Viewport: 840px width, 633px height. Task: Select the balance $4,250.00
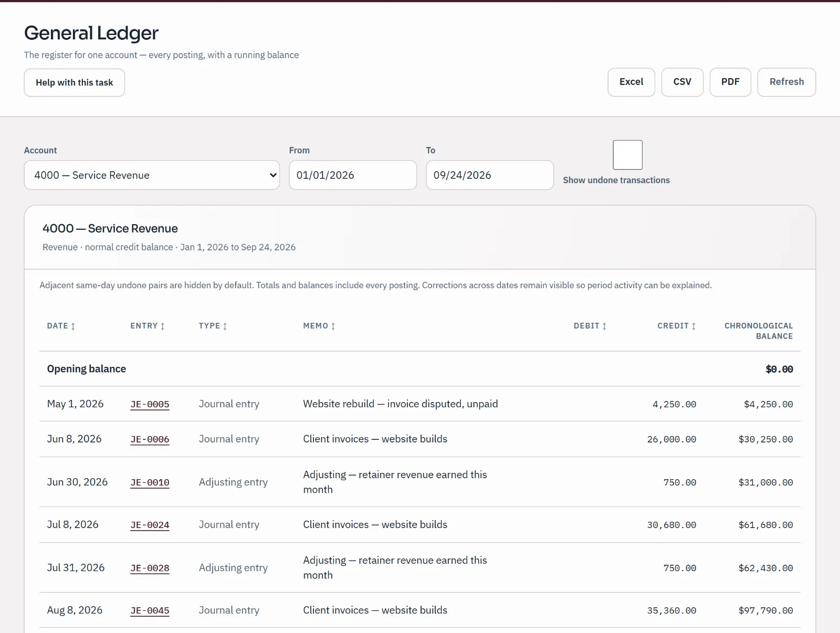point(768,404)
